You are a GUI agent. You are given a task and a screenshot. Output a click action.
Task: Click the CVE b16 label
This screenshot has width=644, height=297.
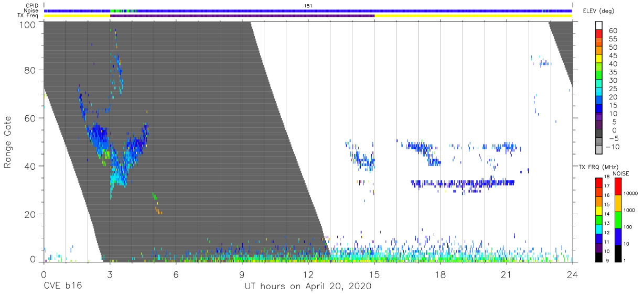(x=62, y=287)
